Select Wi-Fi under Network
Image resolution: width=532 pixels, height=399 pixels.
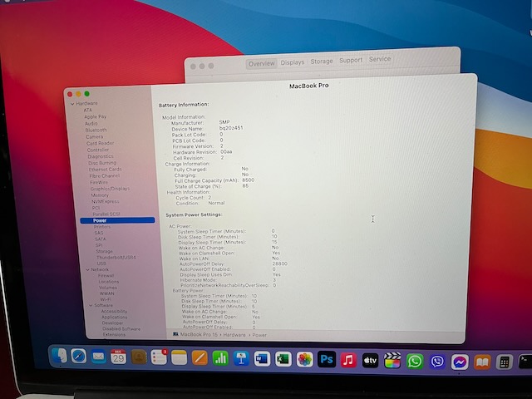[106, 299]
